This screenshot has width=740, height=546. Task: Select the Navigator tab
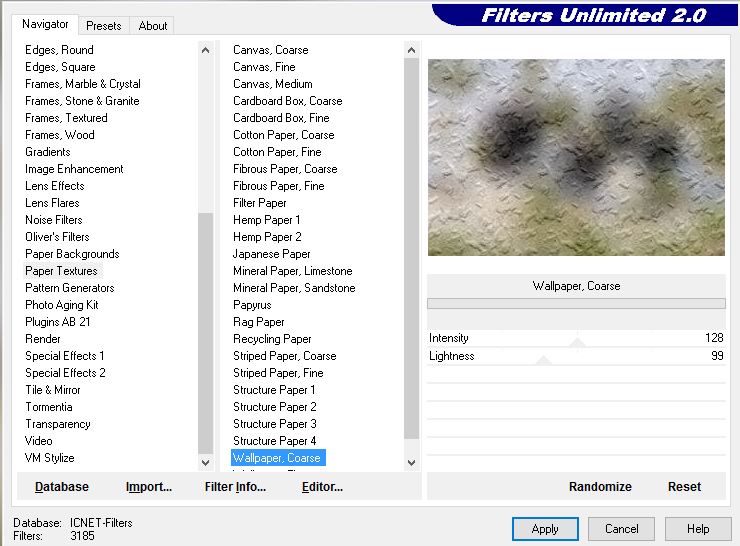tap(46, 24)
